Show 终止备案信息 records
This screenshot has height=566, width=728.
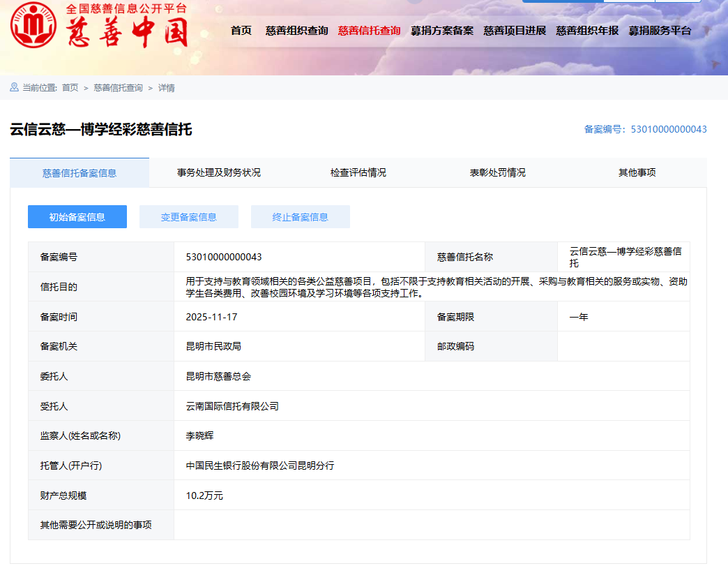click(x=301, y=217)
